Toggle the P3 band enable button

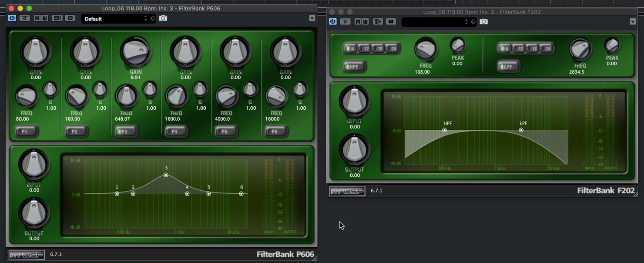pos(125,131)
